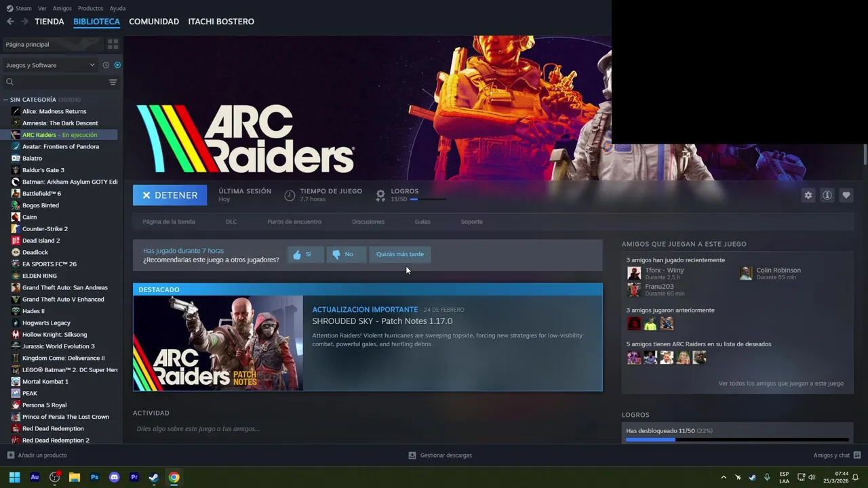Click the activity text field Diles algo
The image size is (868, 488).
367,429
